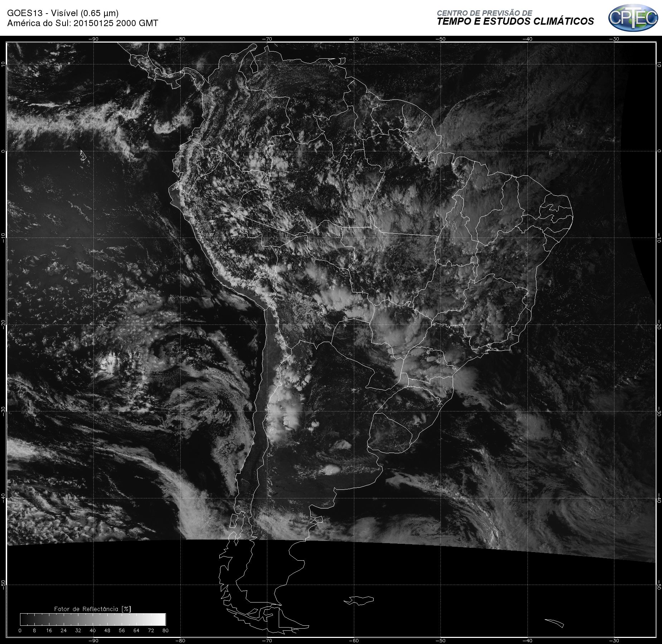662x644 pixels.
Task: Click the '48' value under the color bar
Action: click(x=107, y=630)
